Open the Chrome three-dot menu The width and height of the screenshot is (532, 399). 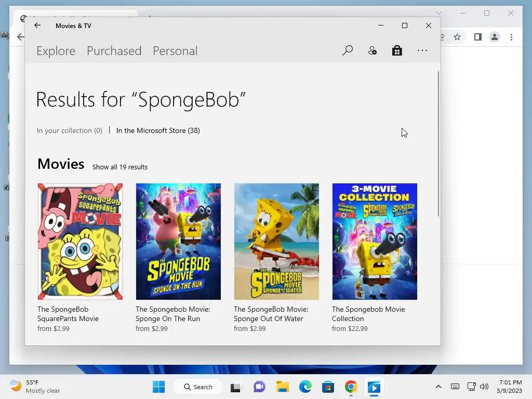pyautogui.click(x=511, y=37)
